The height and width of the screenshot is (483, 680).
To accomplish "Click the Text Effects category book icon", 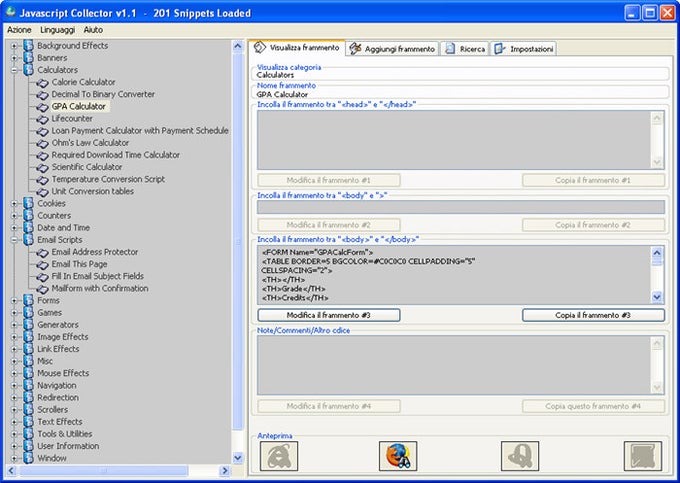I will pyautogui.click(x=28, y=422).
